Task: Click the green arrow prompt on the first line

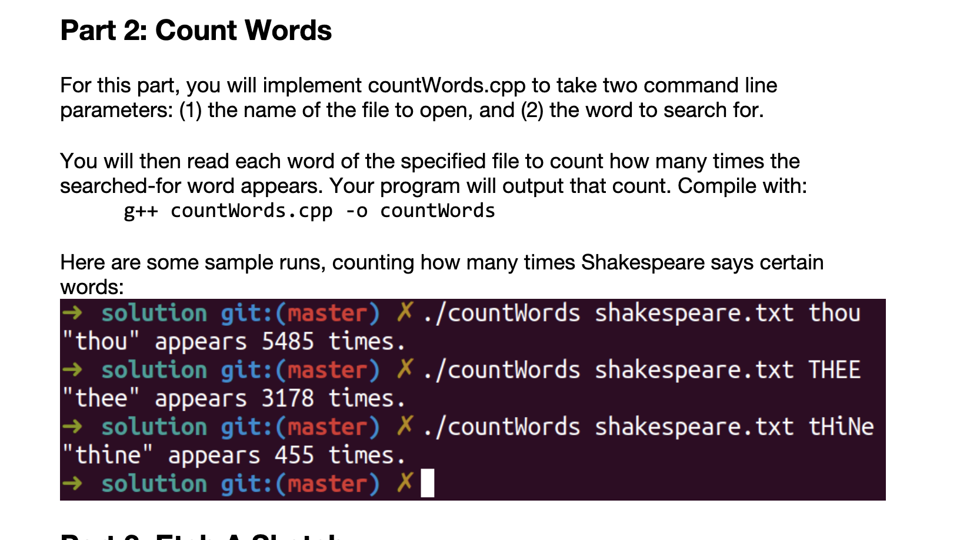Action: 73,313
